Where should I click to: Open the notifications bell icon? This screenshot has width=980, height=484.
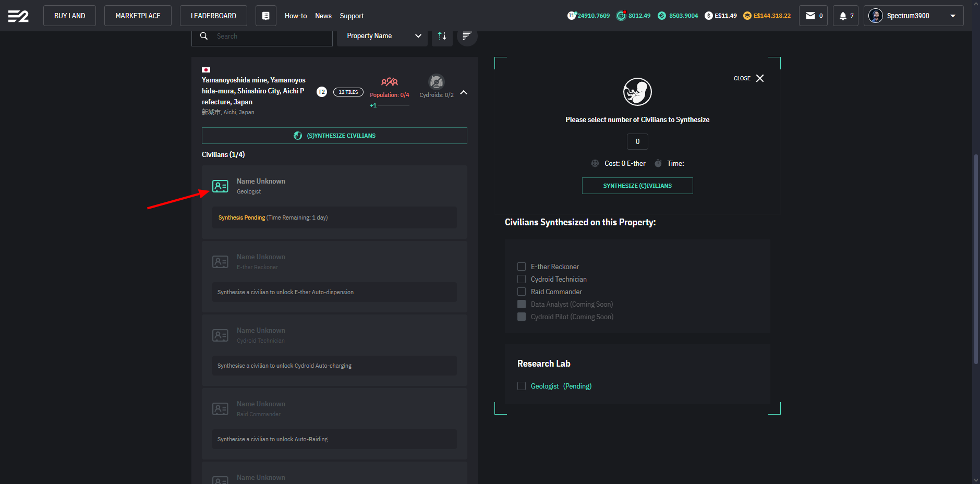pyautogui.click(x=843, y=16)
